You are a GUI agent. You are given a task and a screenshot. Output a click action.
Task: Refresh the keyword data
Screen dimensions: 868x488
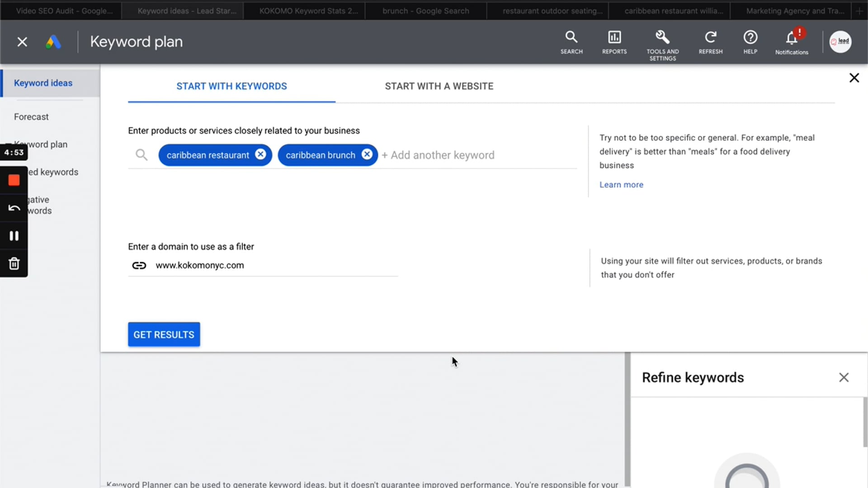coord(711,42)
